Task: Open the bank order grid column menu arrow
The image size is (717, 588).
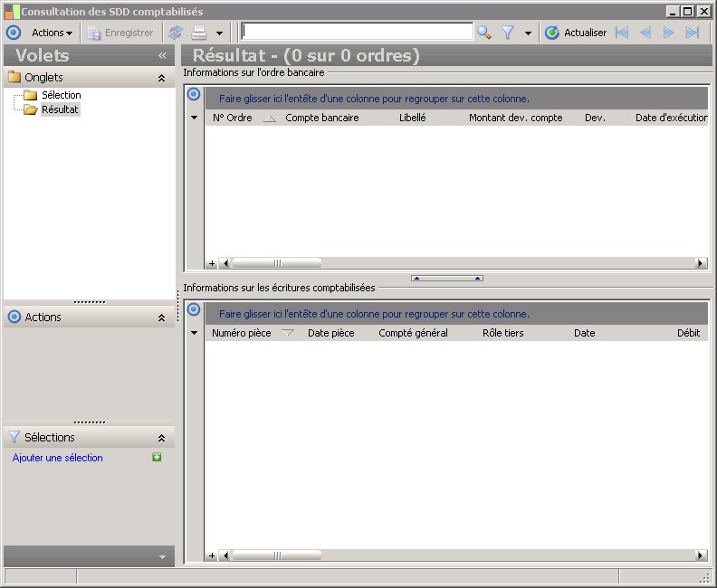Action: click(x=195, y=118)
